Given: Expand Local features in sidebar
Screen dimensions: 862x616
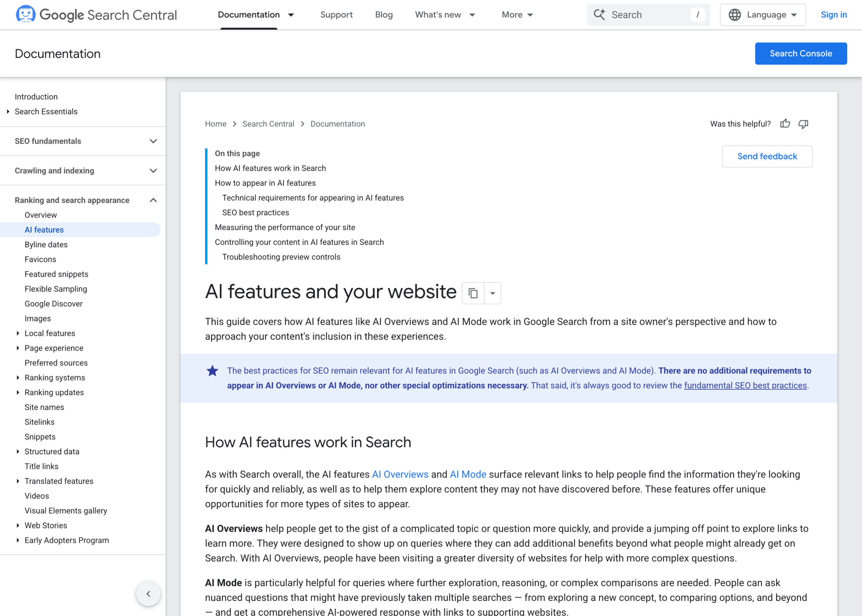Looking at the screenshot, I should (18, 333).
